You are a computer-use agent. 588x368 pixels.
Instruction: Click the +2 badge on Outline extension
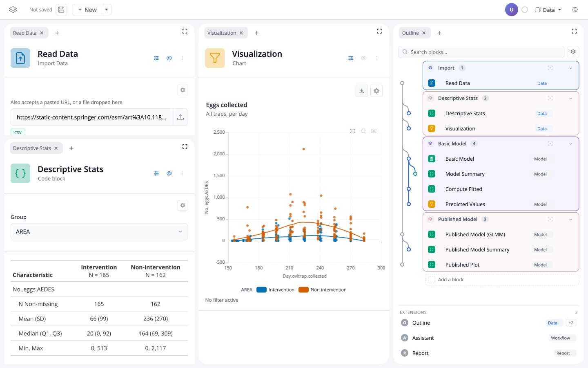coord(571,323)
